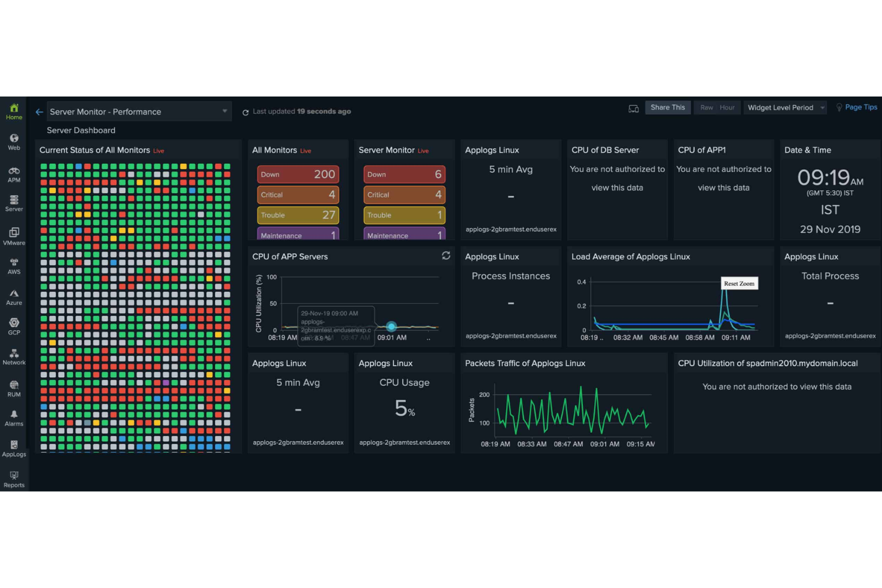The width and height of the screenshot is (882, 588).
Task: Select the Network icon in sidebar
Action: coord(14,357)
